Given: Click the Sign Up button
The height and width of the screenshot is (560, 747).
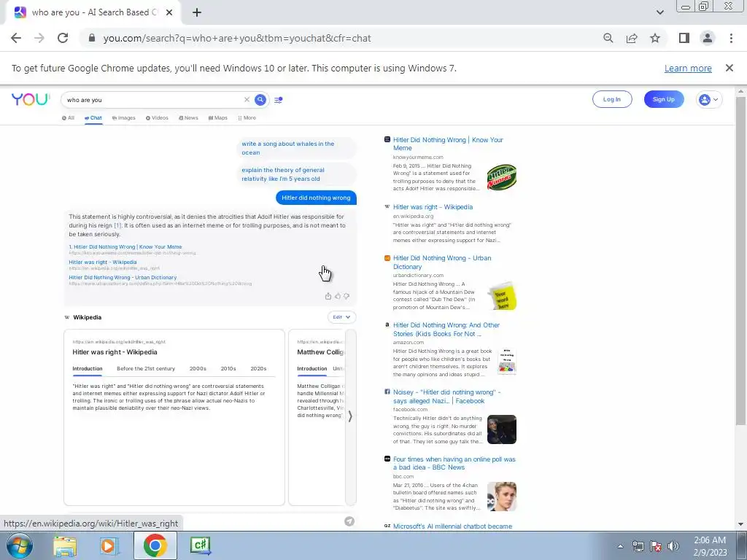Looking at the screenshot, I should pyautogui.click(x=664, y=99).
